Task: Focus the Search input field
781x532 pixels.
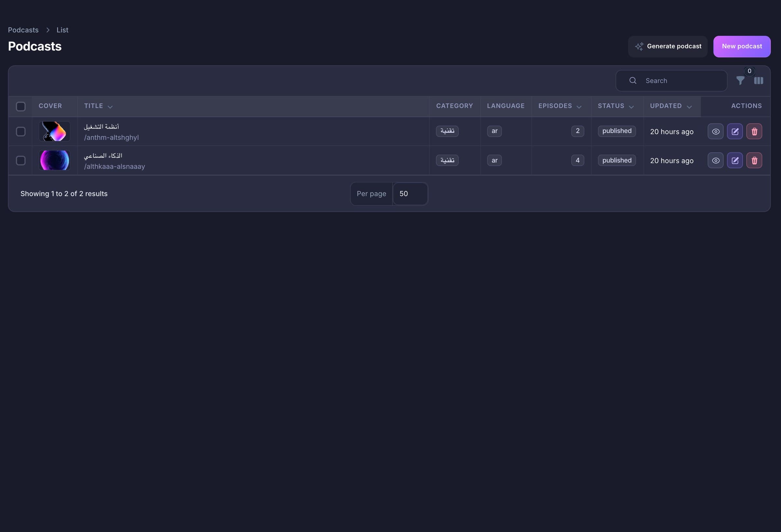Action: click(671, 81)
